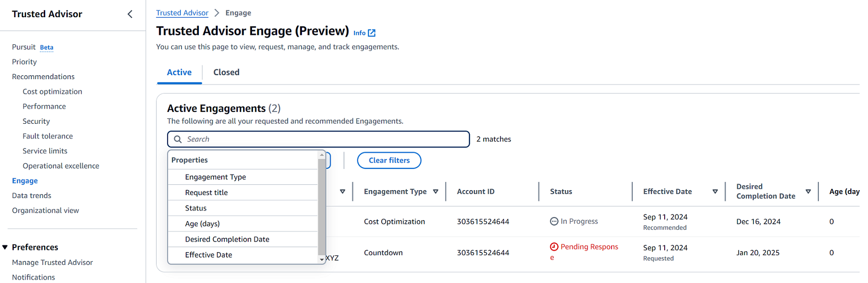
Task: Click the Status column header
Action: (x=561, y=192)
